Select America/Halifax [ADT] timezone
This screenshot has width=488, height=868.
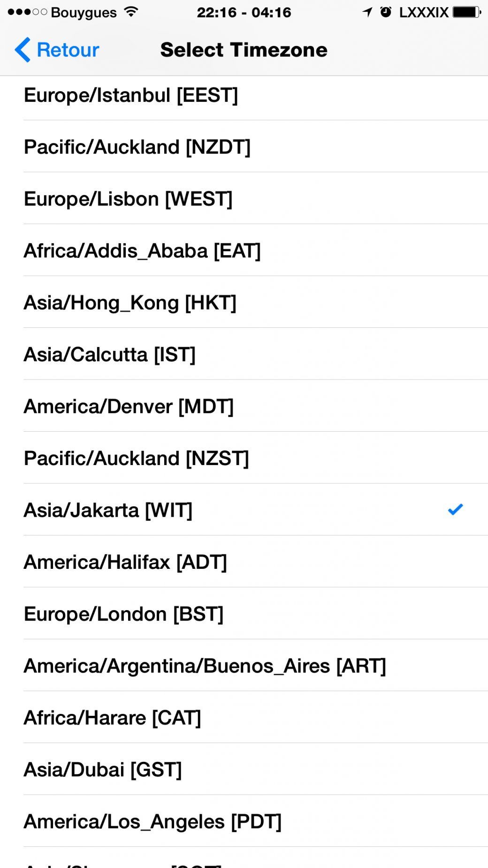pyautogui.click(x=125, y=562)
